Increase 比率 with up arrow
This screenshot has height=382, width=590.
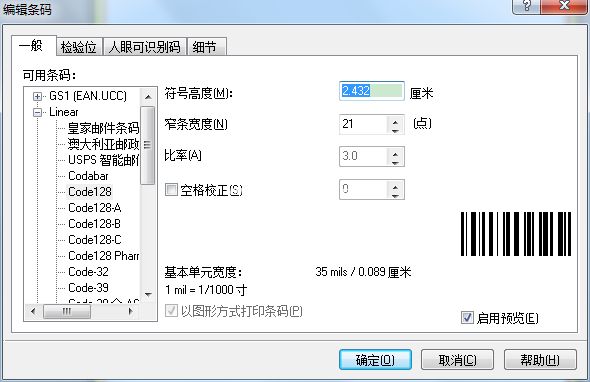click(395, 154)
